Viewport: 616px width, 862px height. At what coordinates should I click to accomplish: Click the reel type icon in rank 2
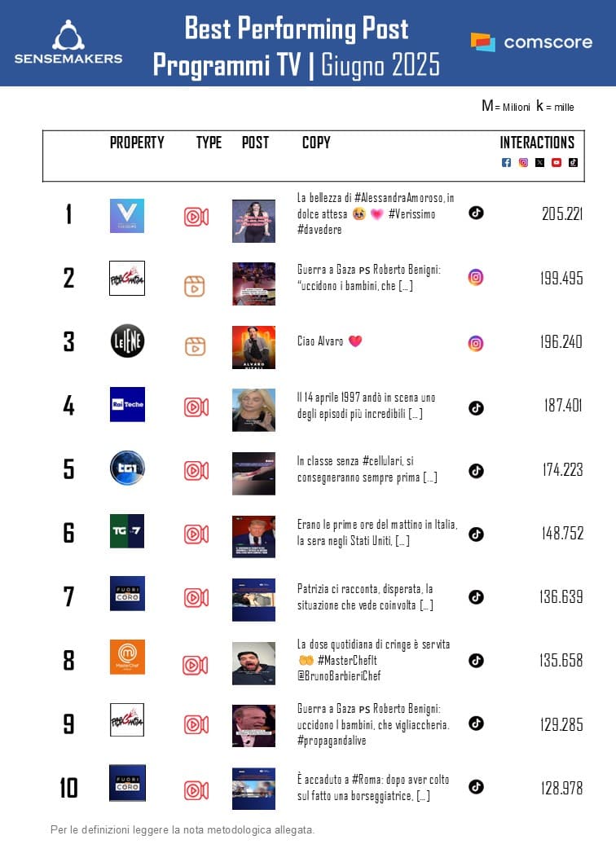point(194,286)
